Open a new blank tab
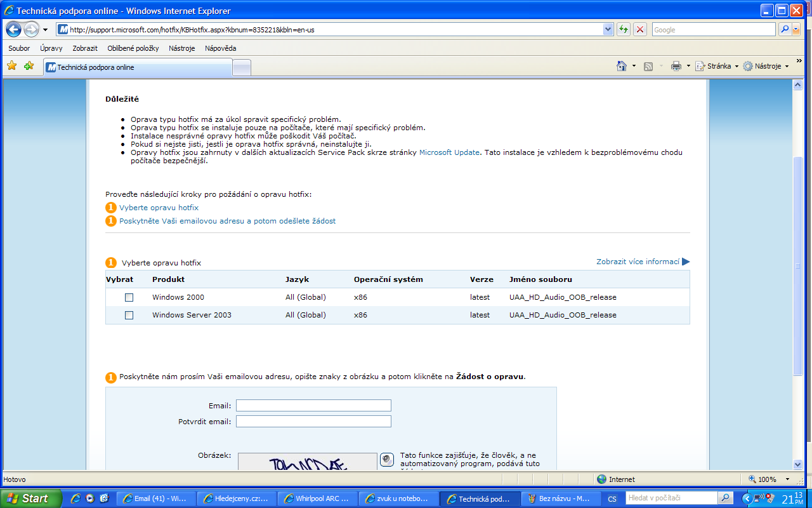The image size is (812, 508). pyautogui.click(x=242, y=67)
